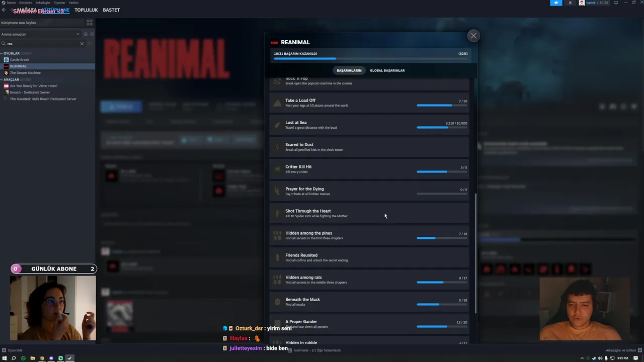644x362 pixels.
Task: Click the Valve Index tool icon
Action: pos(6,86)
